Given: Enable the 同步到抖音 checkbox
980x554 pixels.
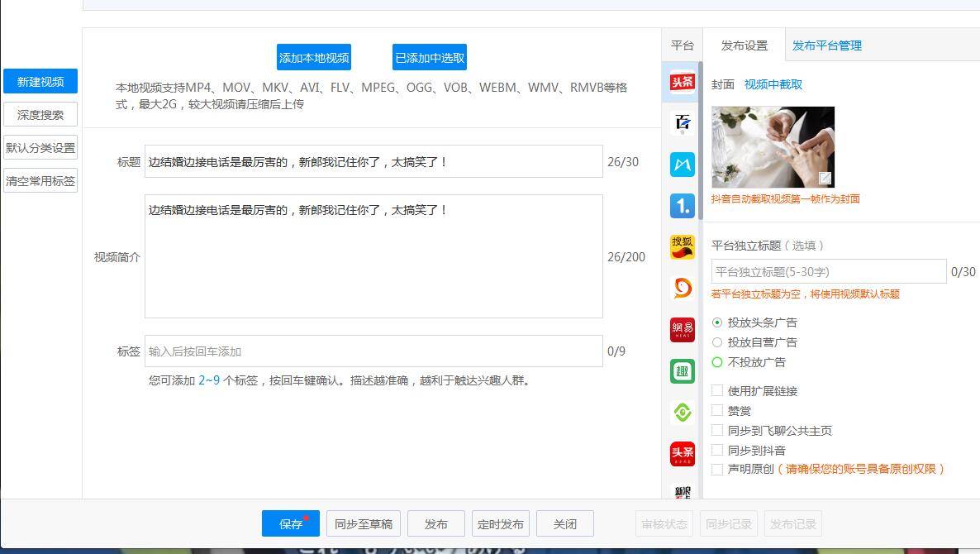Looking at the screenshot, I should (717, 450).
